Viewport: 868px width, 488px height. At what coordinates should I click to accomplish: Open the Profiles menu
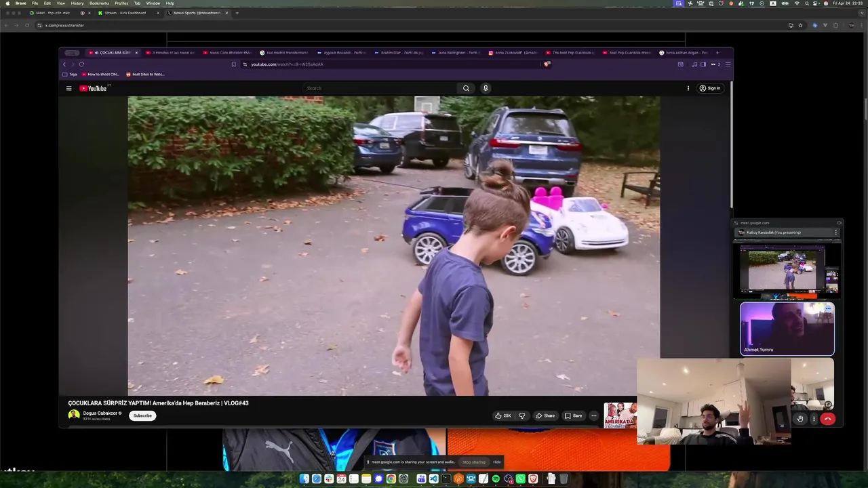coord(121,3)
